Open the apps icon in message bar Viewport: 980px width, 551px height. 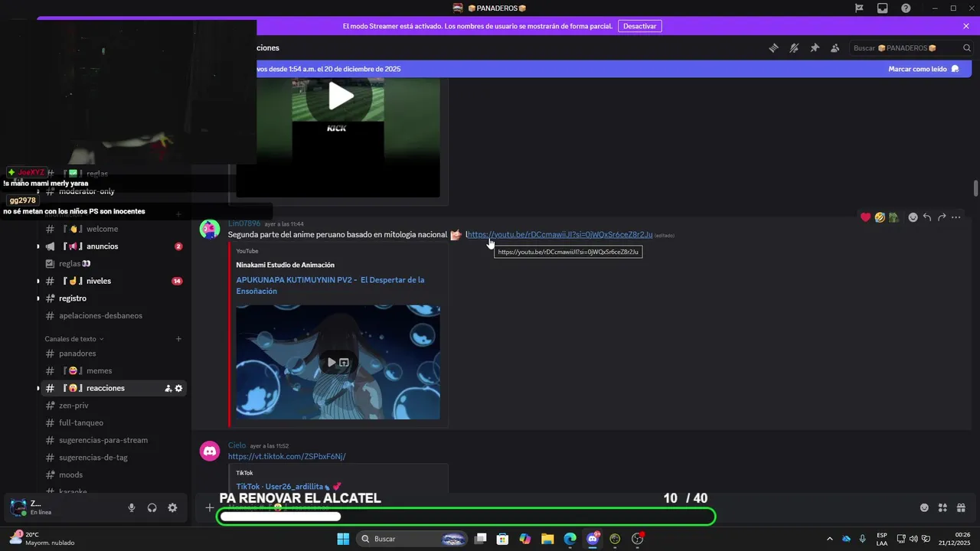(x=942, y=507)
